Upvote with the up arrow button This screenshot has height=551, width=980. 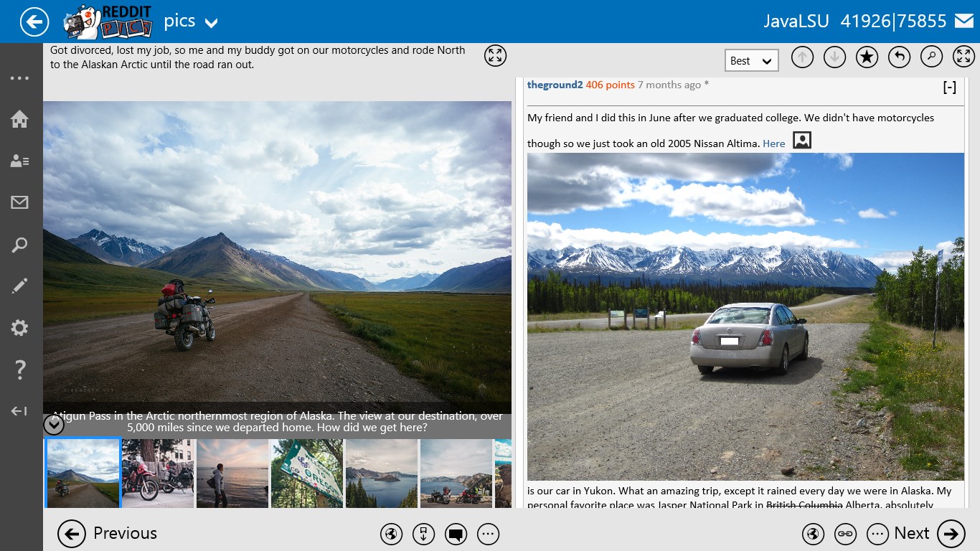(x=802, y=57)
